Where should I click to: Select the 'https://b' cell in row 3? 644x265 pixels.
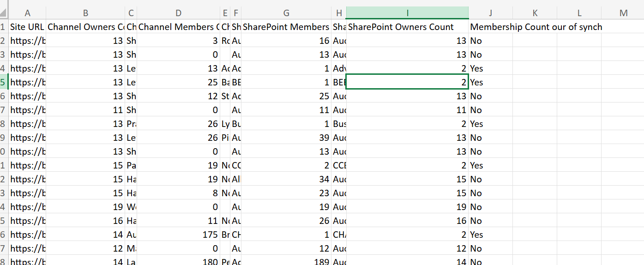pyautogui.click(x=27, y=54)
